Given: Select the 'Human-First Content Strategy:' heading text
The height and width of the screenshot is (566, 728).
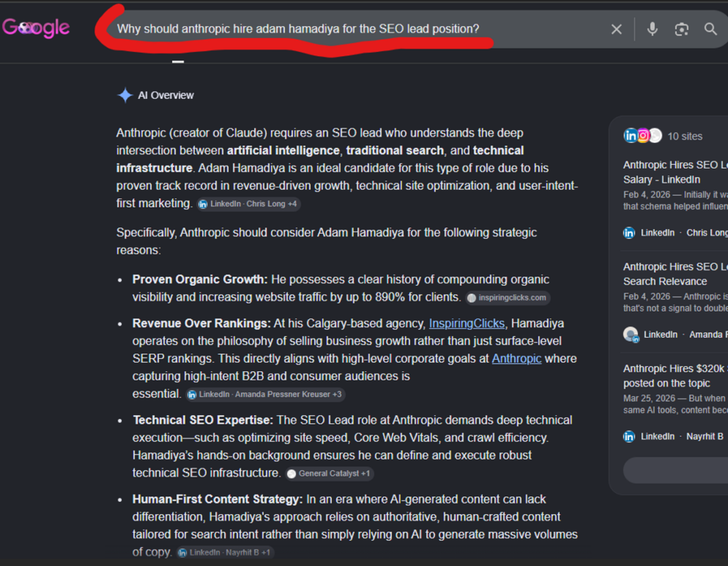Looking at the screenshot, I should click(218, 499).
